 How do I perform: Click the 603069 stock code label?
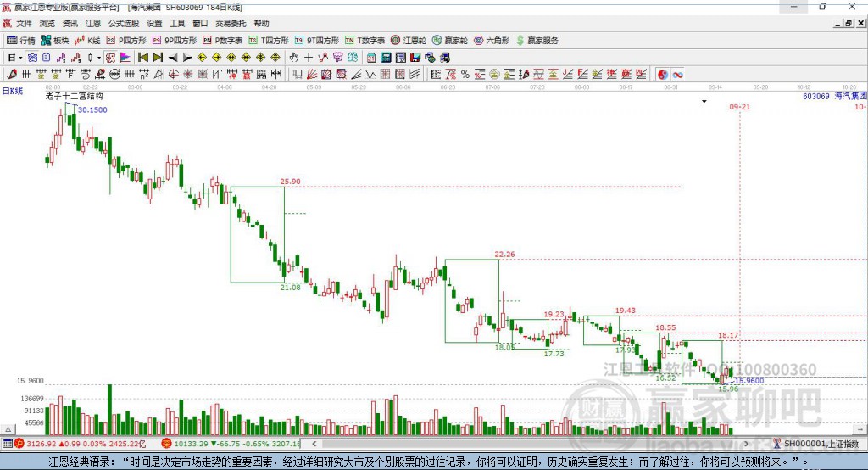816,97
